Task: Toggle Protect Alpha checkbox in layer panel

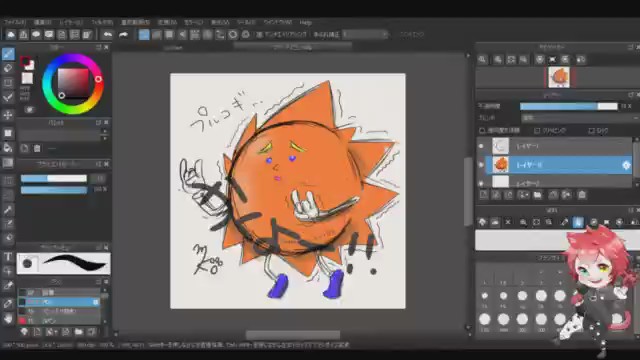Action: point(482,131)
